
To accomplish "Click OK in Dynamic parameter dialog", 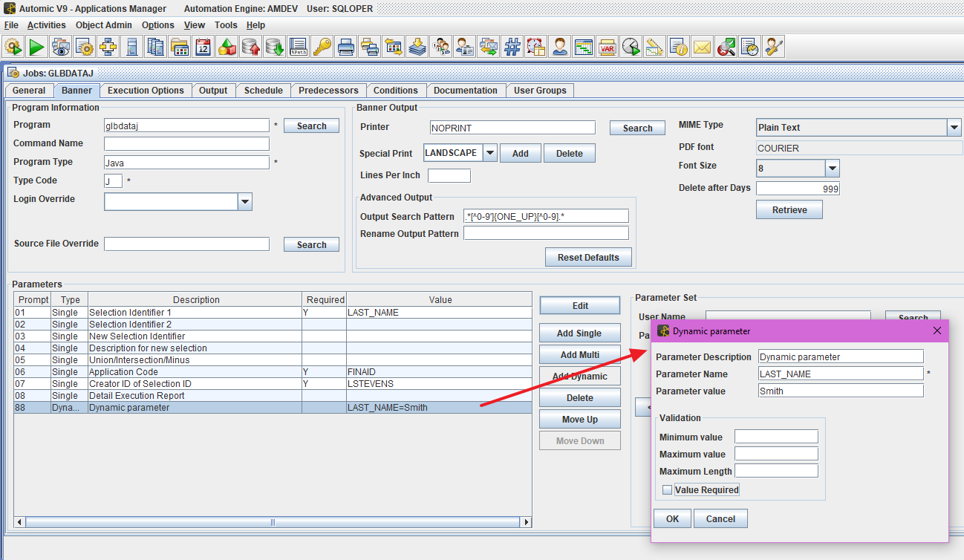I will coord(672,519).
